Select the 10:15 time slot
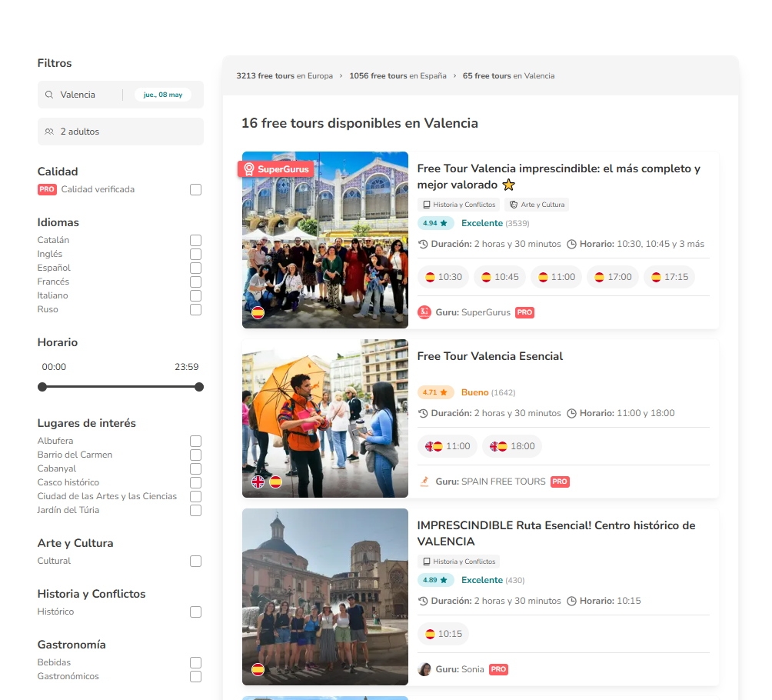This screenshot has height=700, width=772. [443, 634]
